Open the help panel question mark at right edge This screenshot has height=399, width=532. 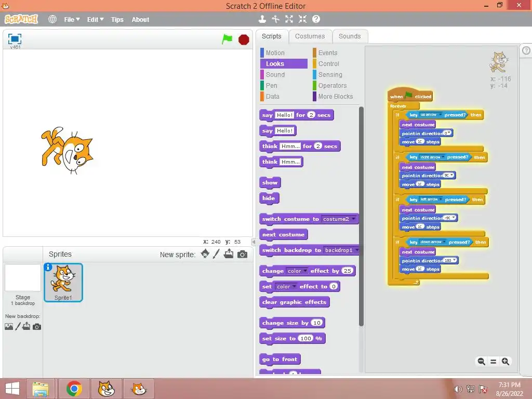pyautogui.click(x=526, y=50)
